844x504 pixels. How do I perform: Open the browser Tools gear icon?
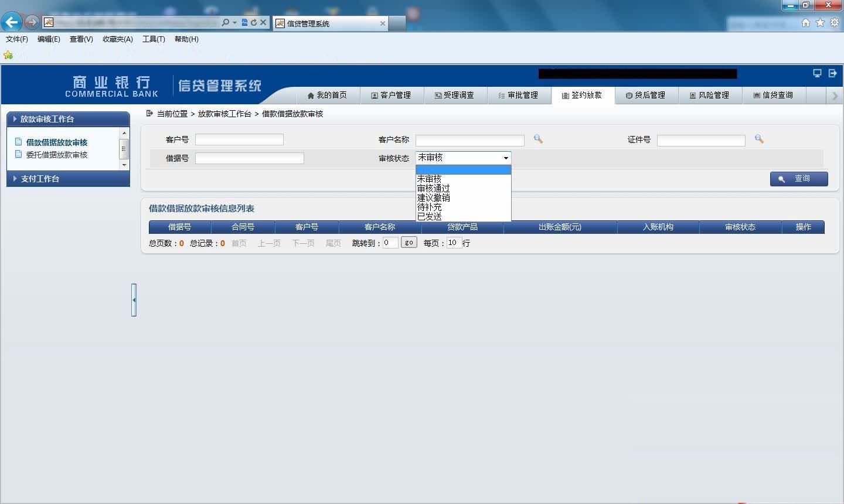(834, 22)
